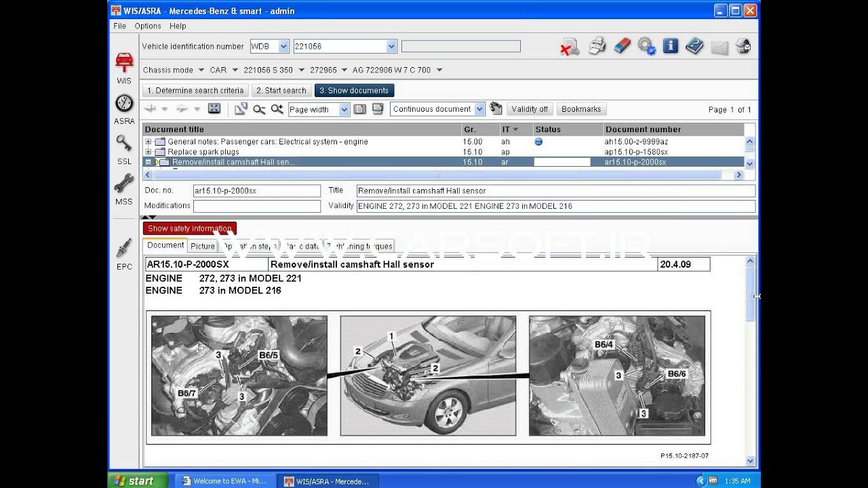
Task: Expand the Replace spark plugs tree node
Action: (x=148, y=152)
